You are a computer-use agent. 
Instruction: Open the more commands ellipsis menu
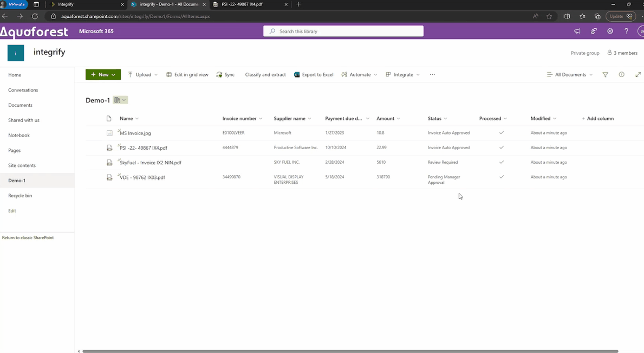click(432, 75)
